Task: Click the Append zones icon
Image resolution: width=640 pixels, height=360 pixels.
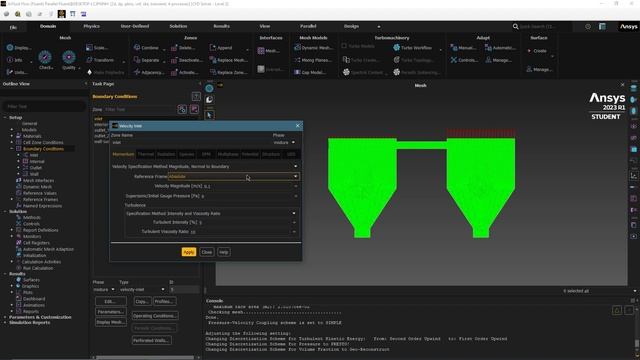Action: pos(213,48)
